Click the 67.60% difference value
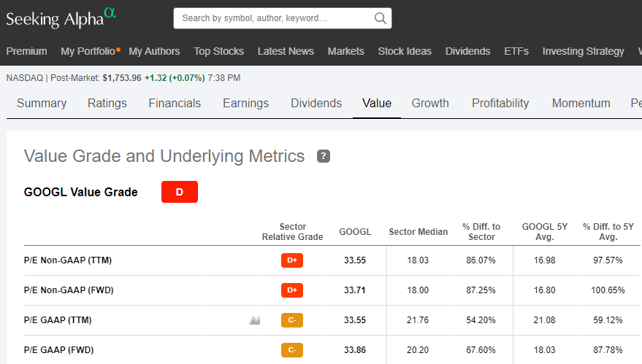 (x=481, y=349)
